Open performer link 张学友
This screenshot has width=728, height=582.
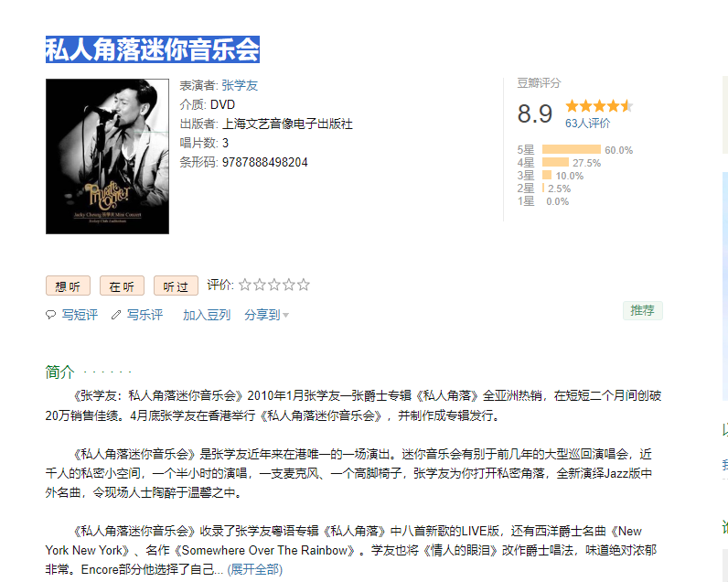pyautogui.click(x=240, y=85)
